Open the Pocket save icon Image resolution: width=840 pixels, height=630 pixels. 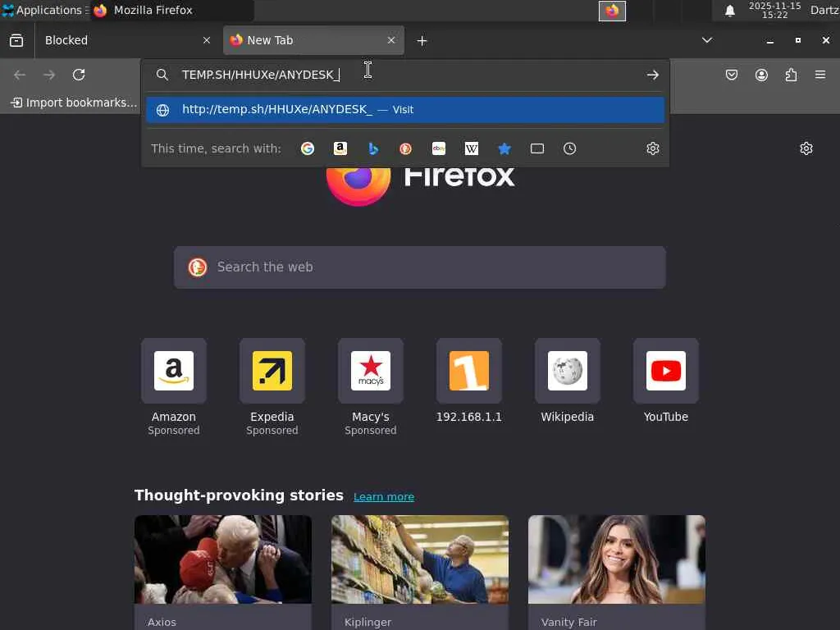732,75
